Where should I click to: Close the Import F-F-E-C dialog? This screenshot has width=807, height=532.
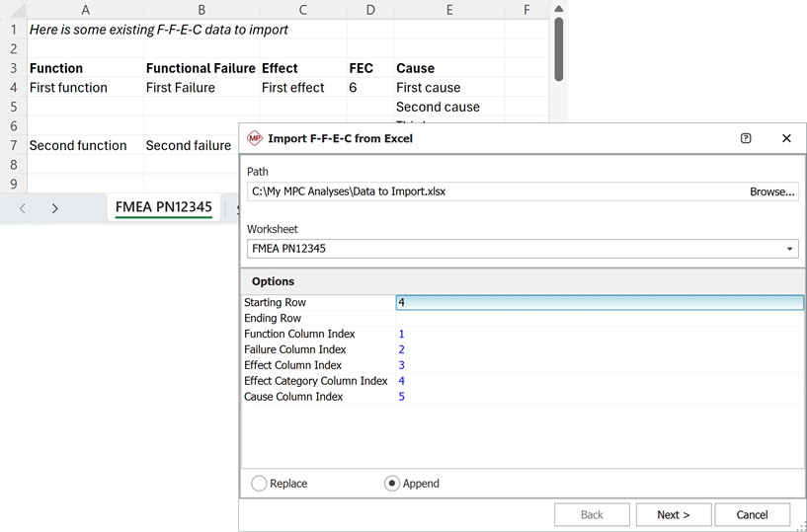coord(786,138)
